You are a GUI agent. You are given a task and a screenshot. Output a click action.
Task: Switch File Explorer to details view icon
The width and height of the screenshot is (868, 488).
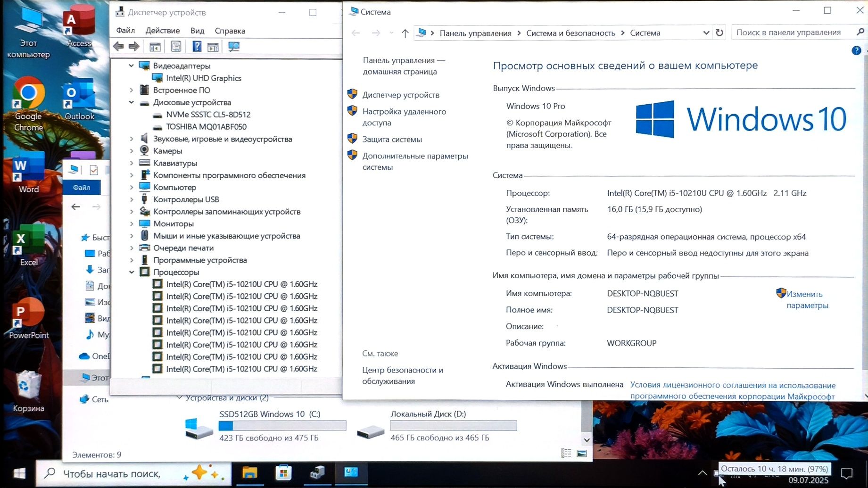[566, 453]
